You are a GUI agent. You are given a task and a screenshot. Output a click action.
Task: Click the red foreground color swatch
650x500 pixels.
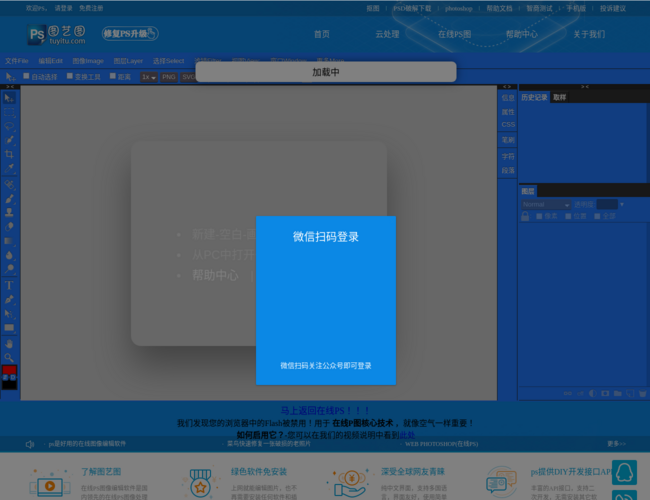[x=9, y=371]
